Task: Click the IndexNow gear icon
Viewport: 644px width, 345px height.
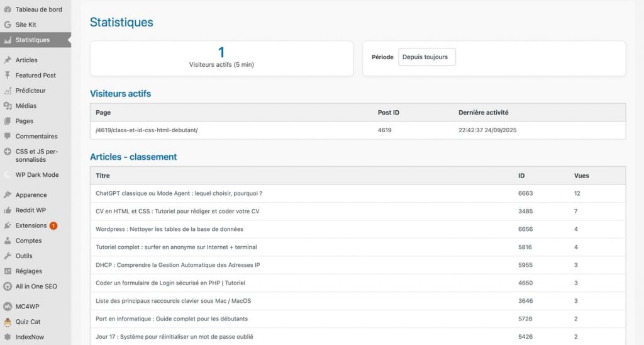Action: pyautogui.click(x=8, y=337)
